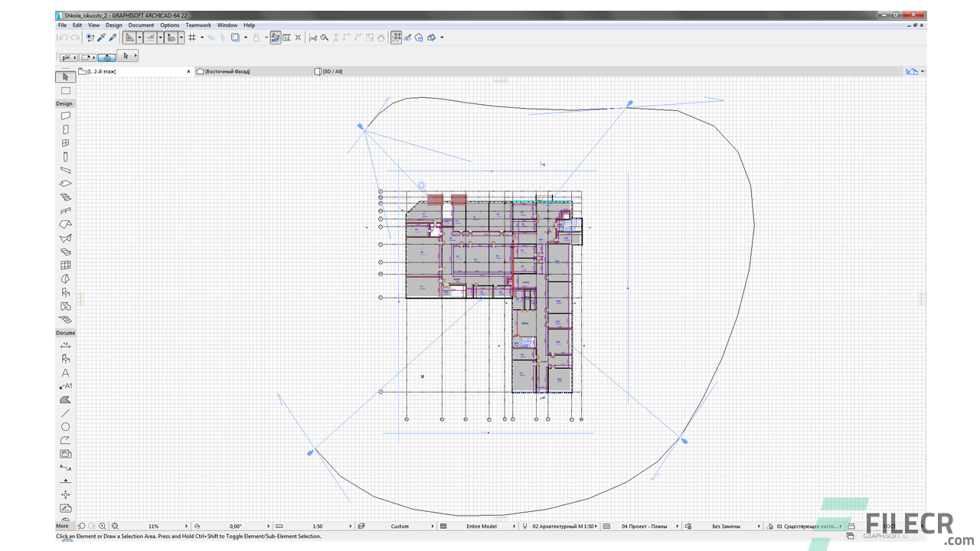Click the More button in the status bar
The image size is (980, 551).
click(x=62, y=526)
